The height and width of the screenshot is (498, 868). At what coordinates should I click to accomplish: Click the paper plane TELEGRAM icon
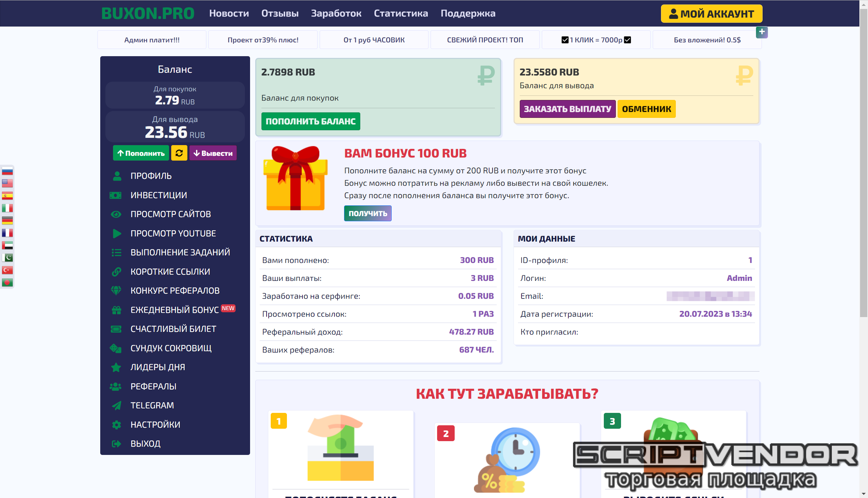click(x=116, y=405)
